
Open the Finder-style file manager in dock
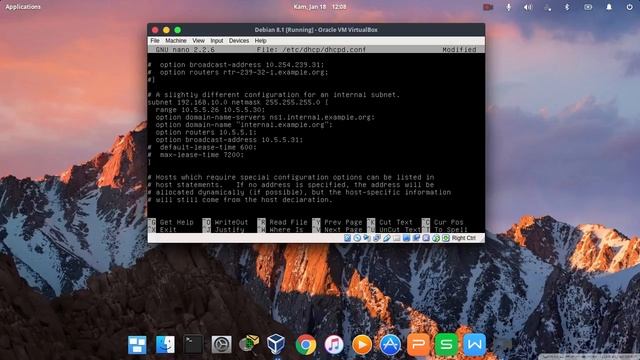[165, 344]
